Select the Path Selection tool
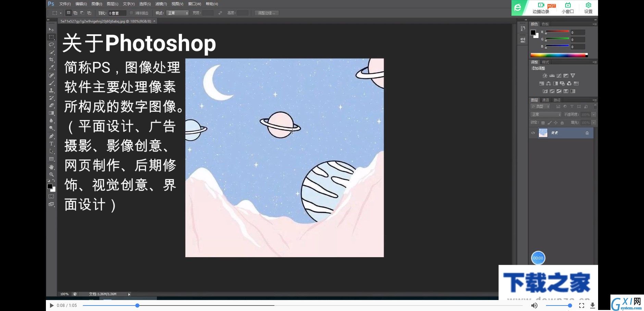 click(x=51, y=152)
